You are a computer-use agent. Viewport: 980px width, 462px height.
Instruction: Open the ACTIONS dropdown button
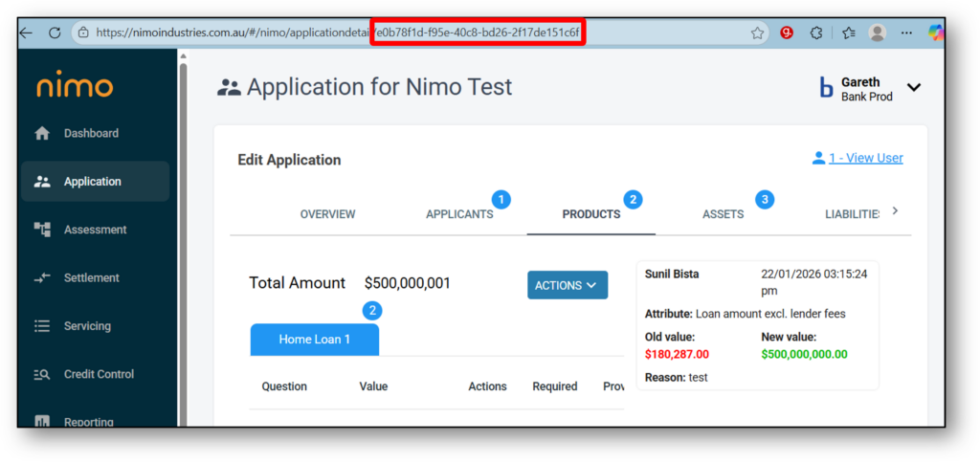[567, 285]
